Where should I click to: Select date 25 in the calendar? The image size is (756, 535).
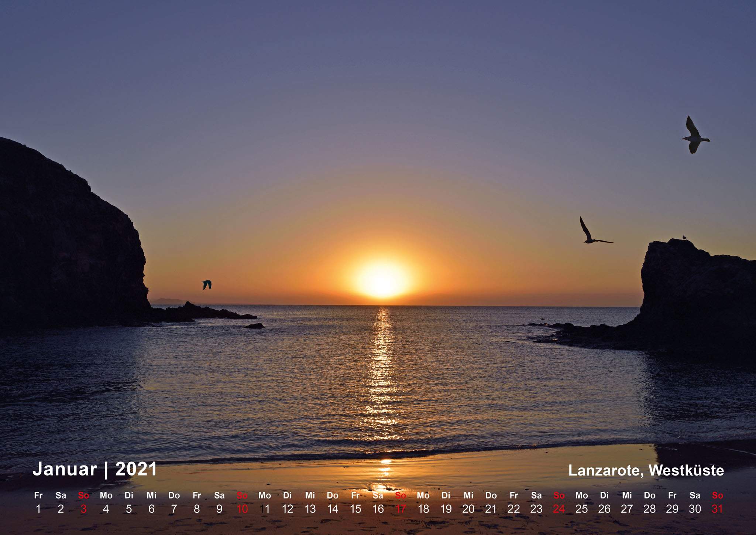(x=582, y=509)
